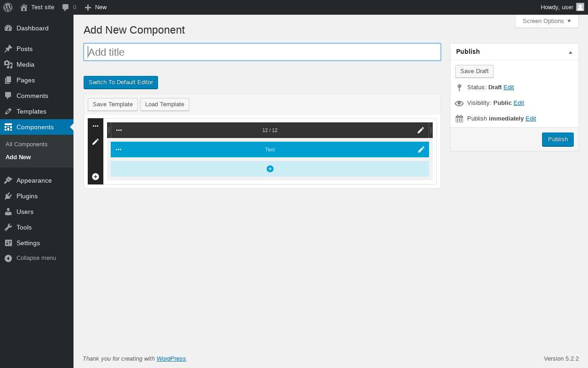This screenshot has width=588, height=368.
Task: Click the Dashboard gauge icon
Action: coord(8,28)
